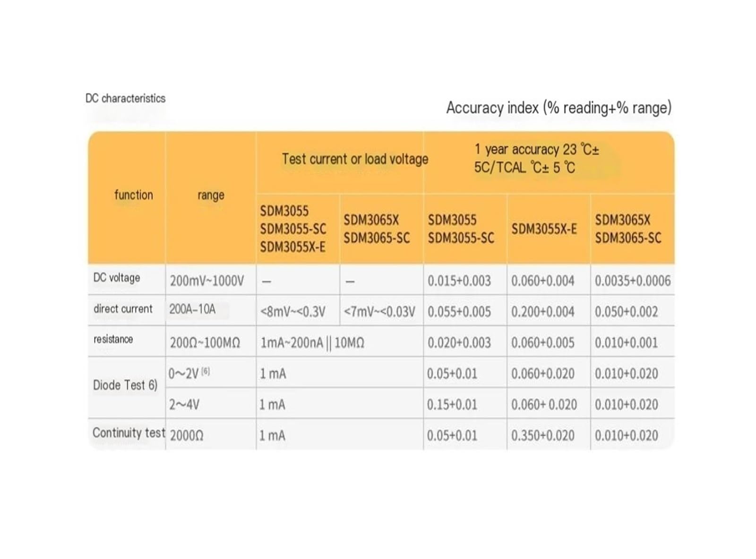
Task: Click the SDM3065X/SDM3065-SC header under Test current
Action: pyautogui.click(x=377, y=229)
